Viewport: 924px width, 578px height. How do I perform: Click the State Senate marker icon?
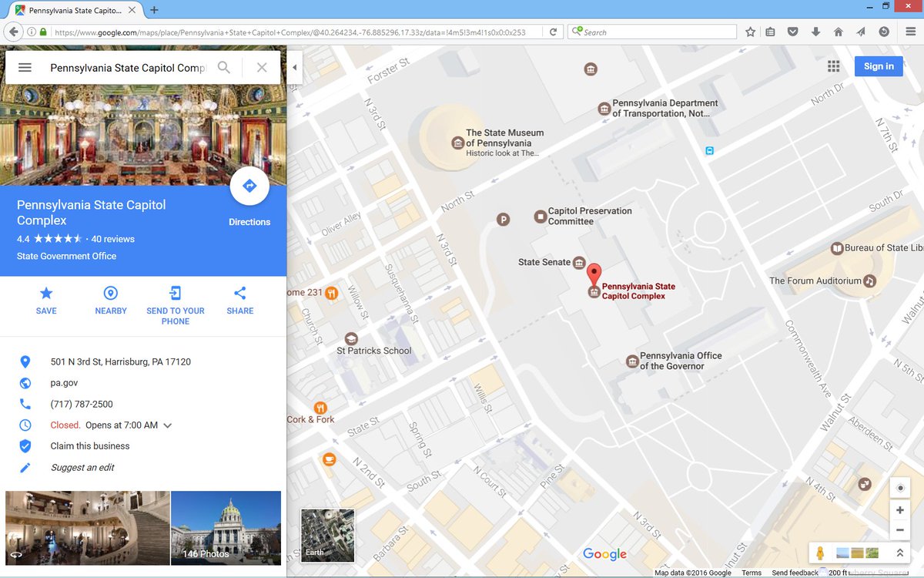[579, 263]
